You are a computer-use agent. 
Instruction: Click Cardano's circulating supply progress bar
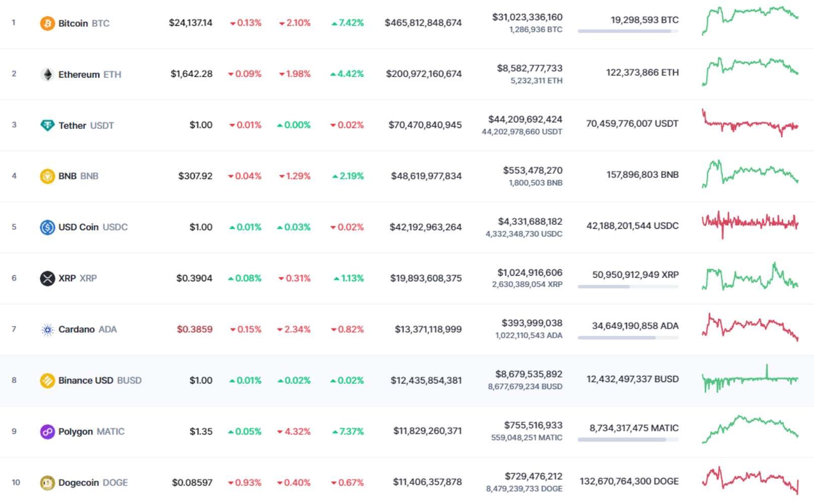[628, 338]
